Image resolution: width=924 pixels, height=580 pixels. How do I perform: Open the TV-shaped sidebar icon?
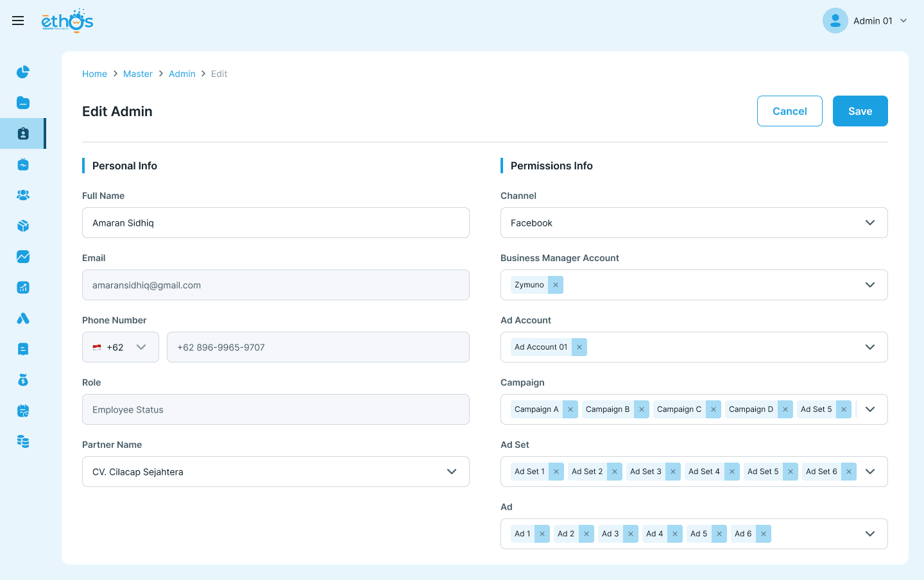(23, 164)
